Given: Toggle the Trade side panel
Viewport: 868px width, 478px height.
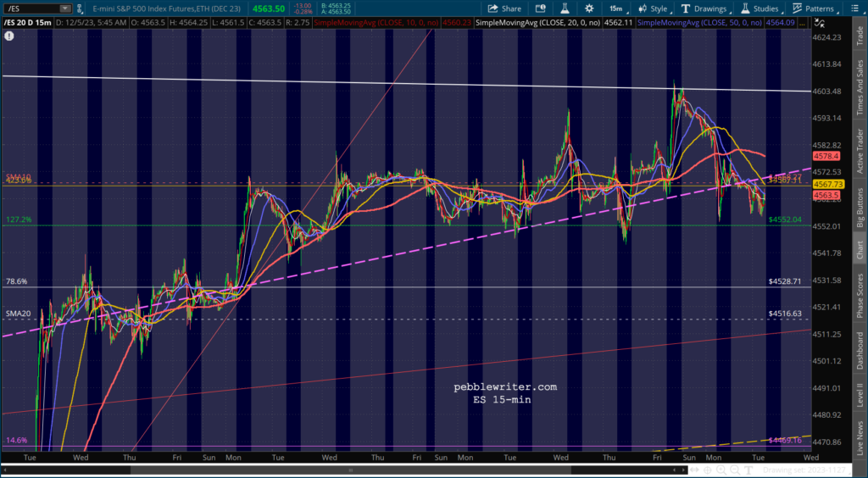Looking at the screenshot, I should (860, 37).
